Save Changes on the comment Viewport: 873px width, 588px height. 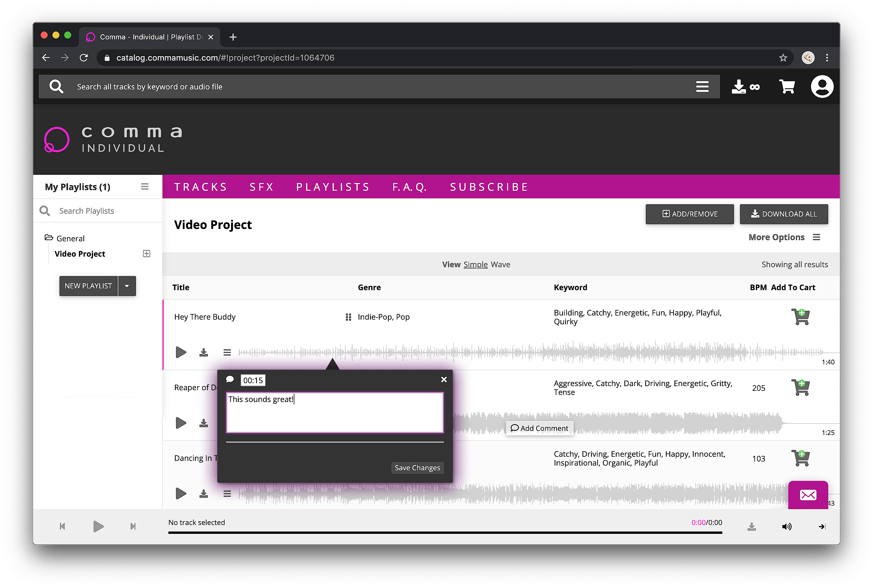(x=417, y=468)
